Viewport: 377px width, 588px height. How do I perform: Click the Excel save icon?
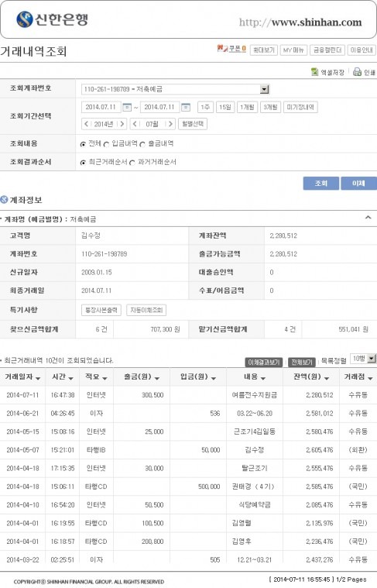[x=315, y=71]
